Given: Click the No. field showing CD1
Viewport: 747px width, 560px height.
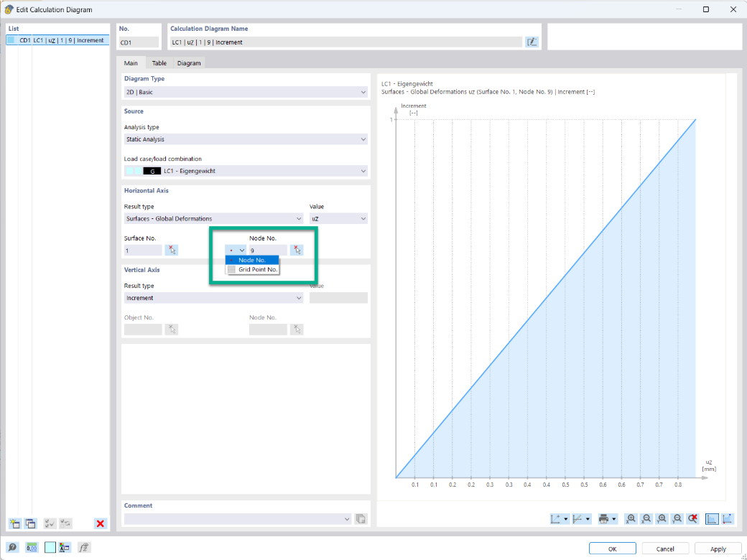Looking at the screenshot, I should click(139, 42).
